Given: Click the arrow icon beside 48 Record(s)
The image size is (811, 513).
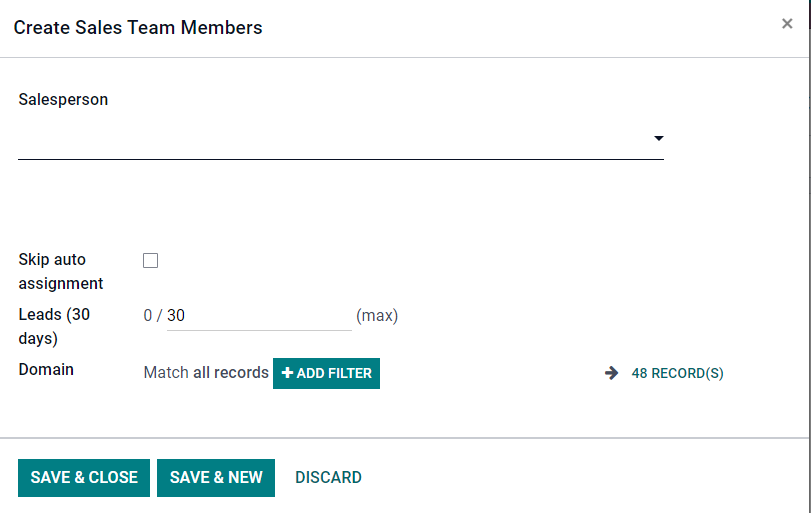Looking at the screenshot, I should click(612, 373).
